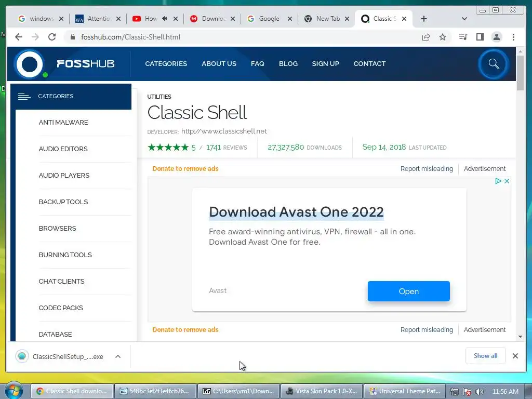This screenshot has height=399, width=532.
Task: Open BLOG in the top navigation
Action: coord(288,64)
